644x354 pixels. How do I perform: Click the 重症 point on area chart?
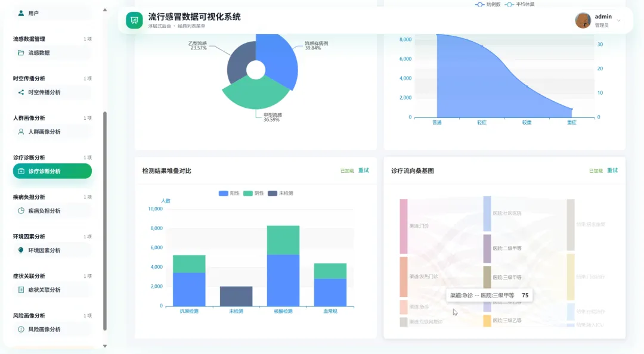point(572,109)
